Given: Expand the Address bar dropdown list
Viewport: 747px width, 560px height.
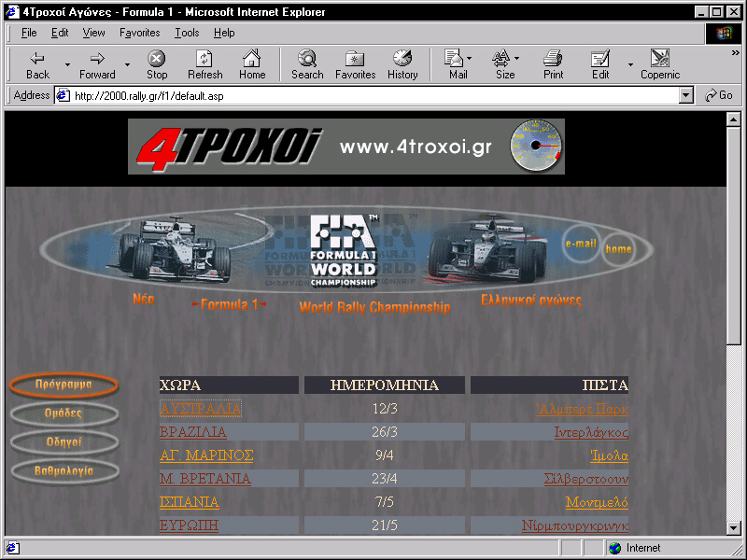Looking at the screenshot, I should click(x=685, y=96).
